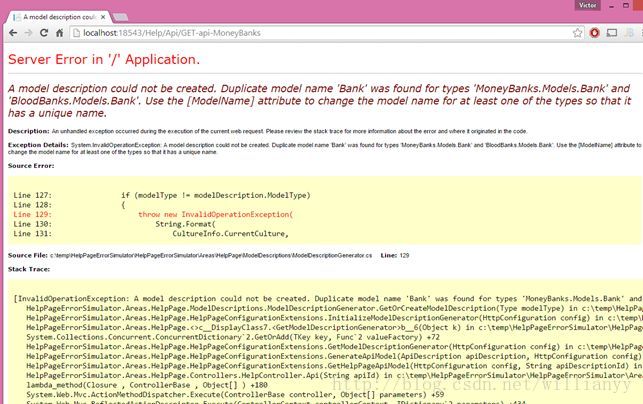This screenshot has height=404, width=643.
Task: Open a new tab next to current tab
Action: click(x=120, y=17)
